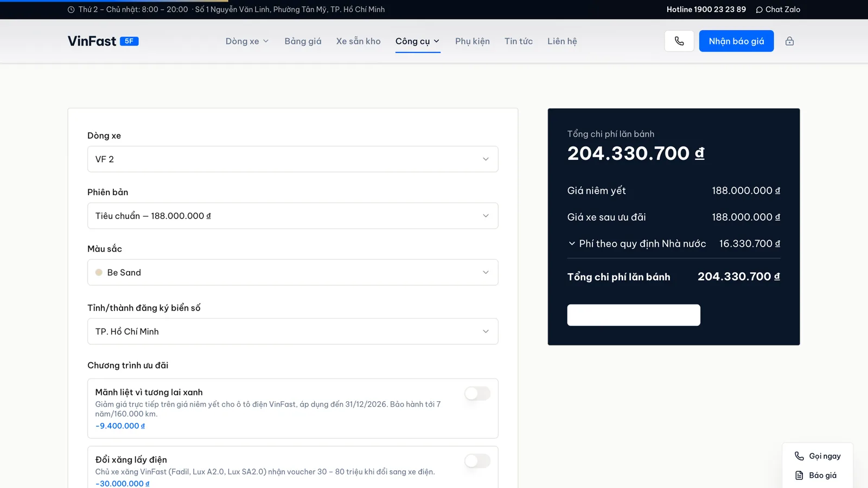The width and height of the screenshot is (868, 488).
Task: Click the VinFast 5F logo
Action: pos(103,41)
